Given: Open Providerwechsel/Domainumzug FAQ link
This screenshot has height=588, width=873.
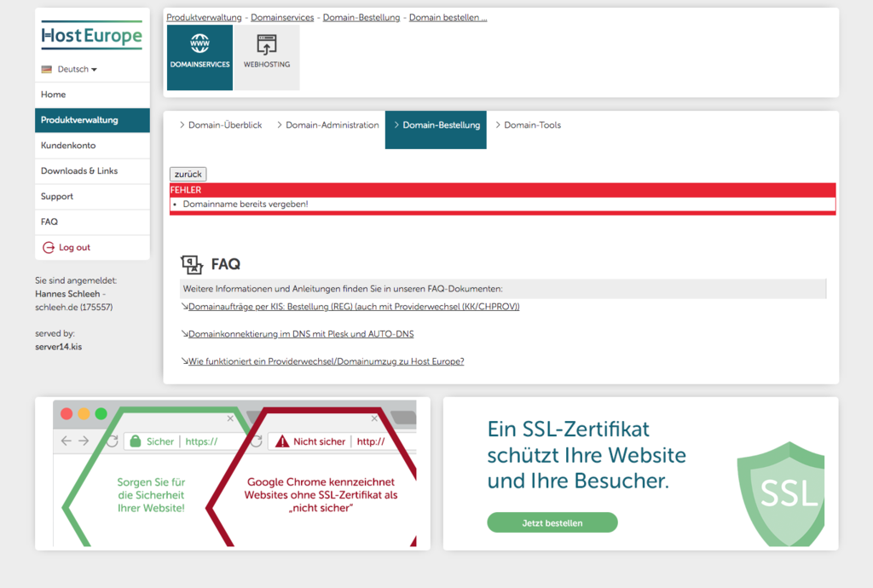Looking at the screenshot, I should 326,361.
